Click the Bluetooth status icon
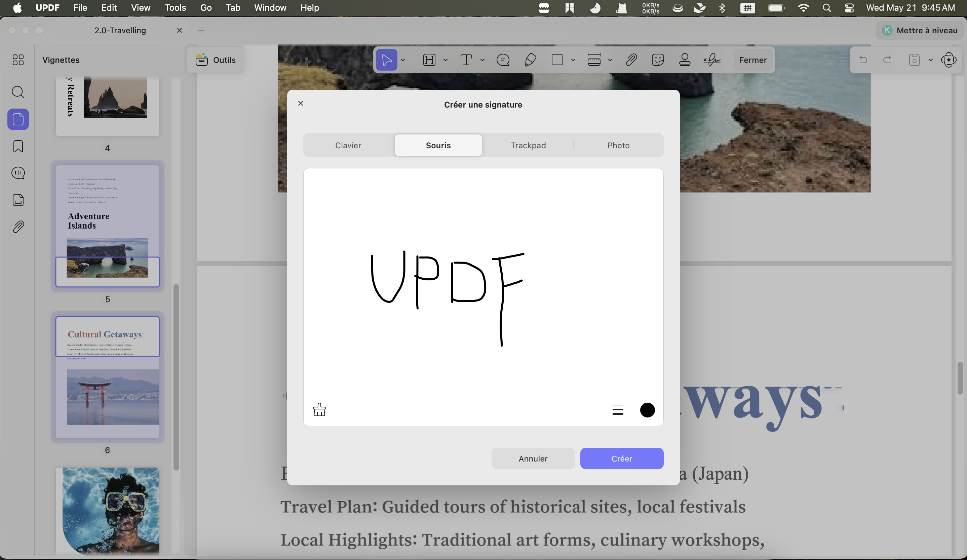Image resolution: width=967 pixels, height=560 pixels. point(722,8)
